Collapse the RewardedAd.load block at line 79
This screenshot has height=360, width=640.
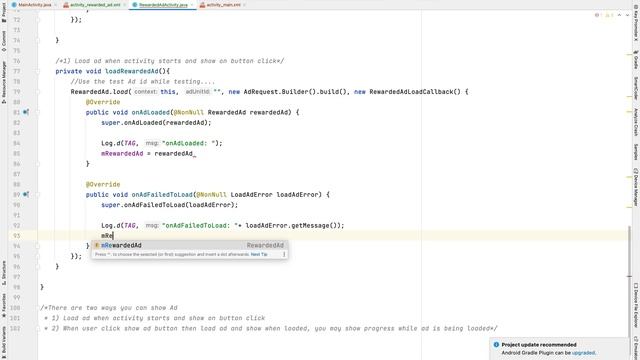tap(38, 92)
